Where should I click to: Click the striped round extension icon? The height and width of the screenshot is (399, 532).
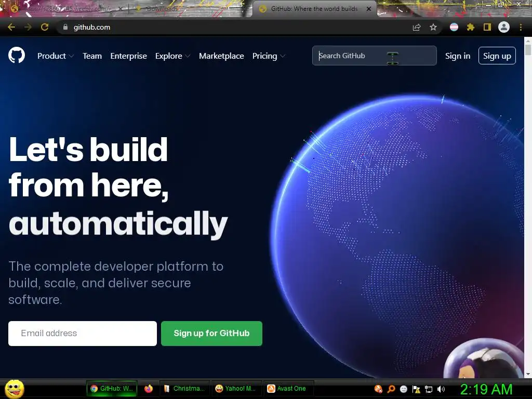click(x=454, y=27)
